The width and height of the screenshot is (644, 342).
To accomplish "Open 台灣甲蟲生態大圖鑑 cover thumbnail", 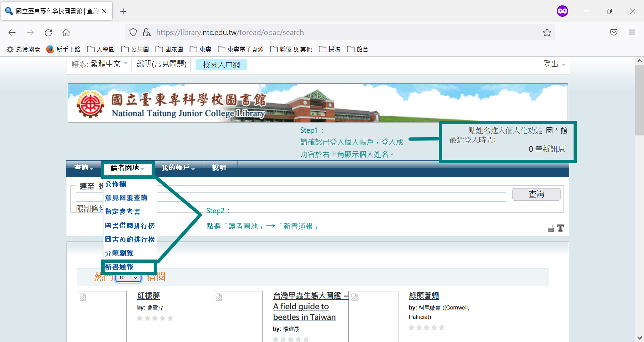I will point(237,316).
